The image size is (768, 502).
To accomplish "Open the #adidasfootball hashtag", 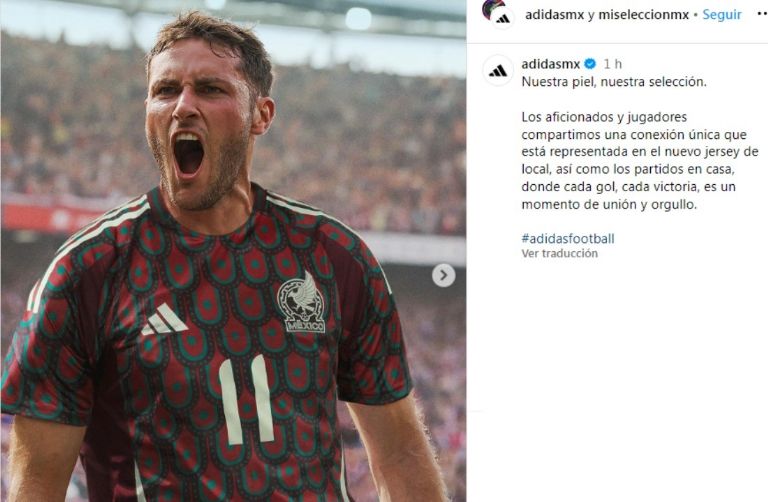I will 568,239.
